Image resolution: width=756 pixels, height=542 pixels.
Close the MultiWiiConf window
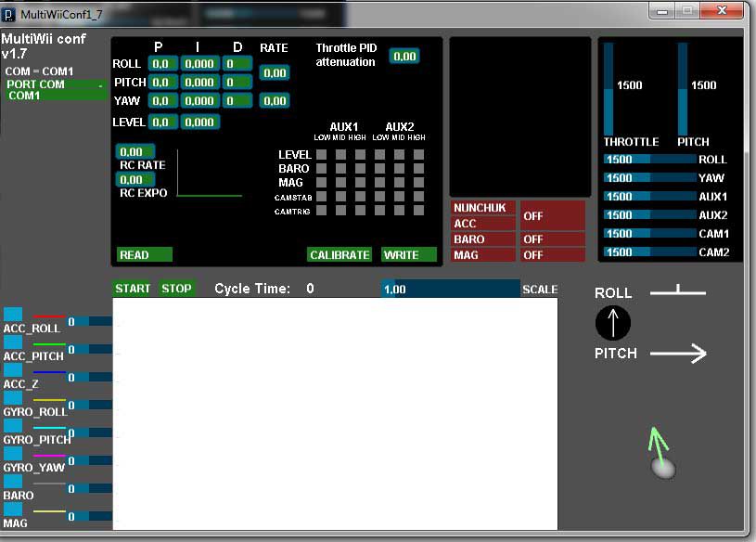(x=722, y=10)
